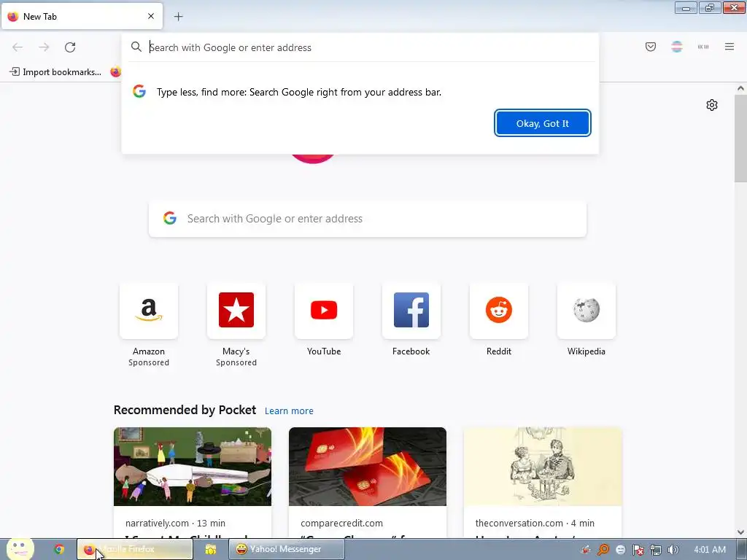The width and height of the screenshot is (747, 560).
Task: Open the narratively.com article thumbnail
Action: coord(193,467)
